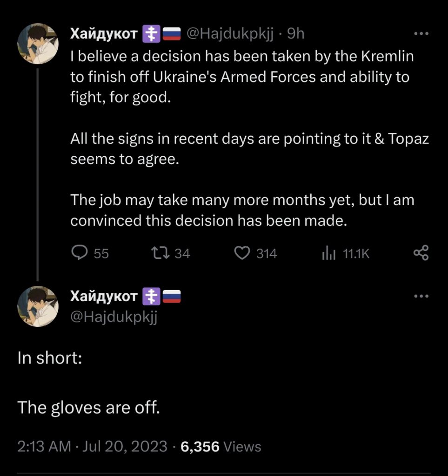
Task: Click the '2:13 AM · Jul 20, 2023' timestamp
Action: (92, 447)
